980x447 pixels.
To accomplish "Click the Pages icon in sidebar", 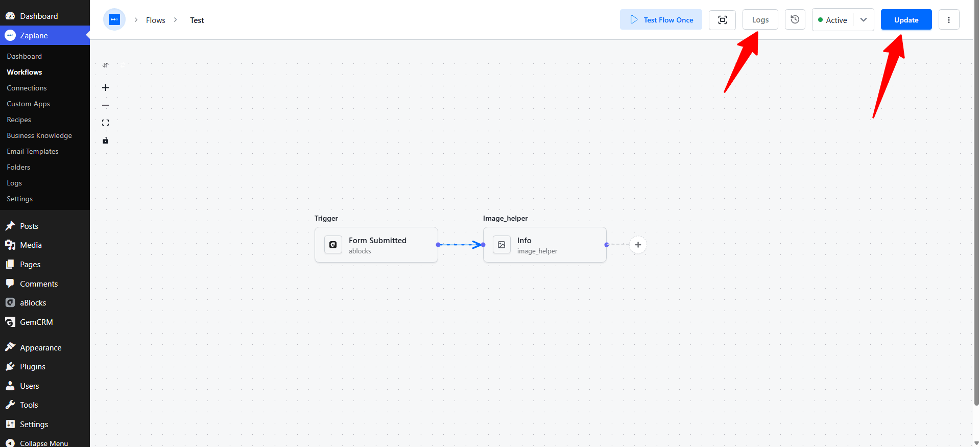I will [10, 264].
